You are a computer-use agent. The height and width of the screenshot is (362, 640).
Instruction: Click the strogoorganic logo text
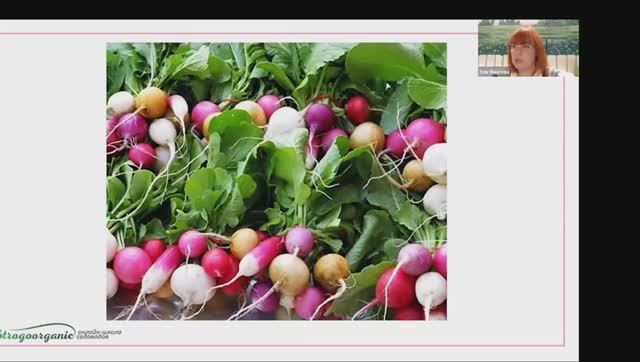coord(38,334)
